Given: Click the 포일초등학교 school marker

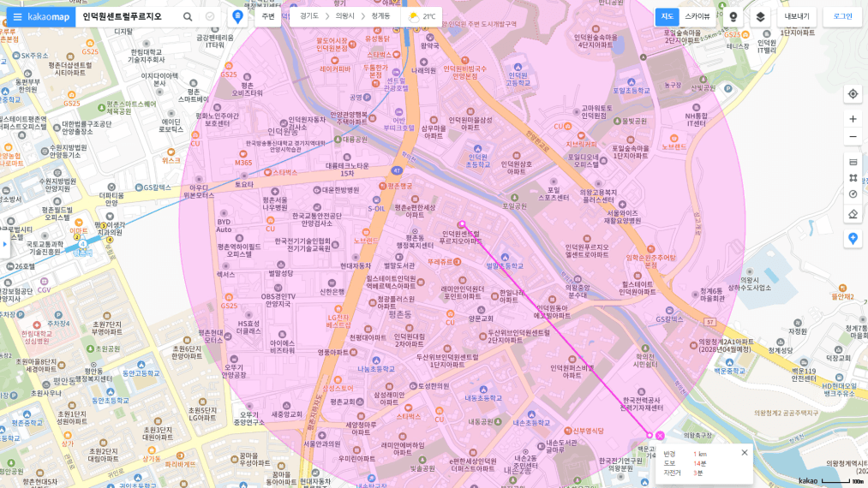Looking at the screenshot, I should pos(631,82).
